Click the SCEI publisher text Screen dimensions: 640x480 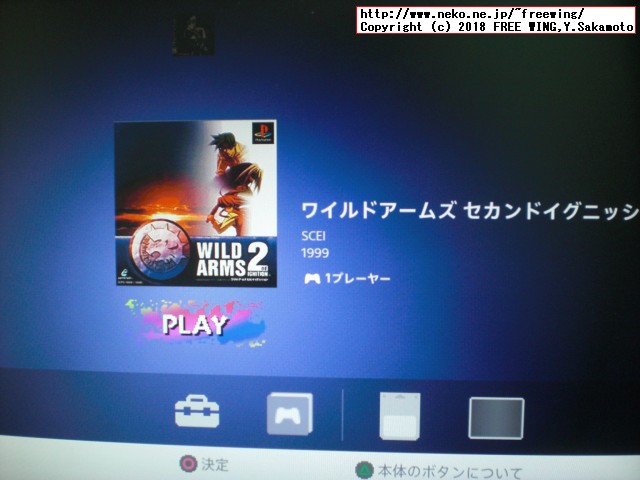[313, 236]
